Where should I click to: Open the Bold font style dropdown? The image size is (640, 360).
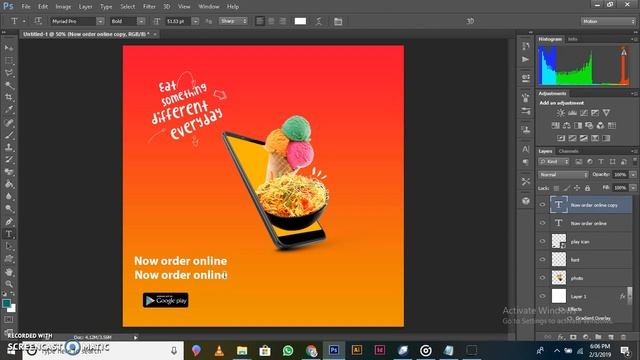point(141,21)
